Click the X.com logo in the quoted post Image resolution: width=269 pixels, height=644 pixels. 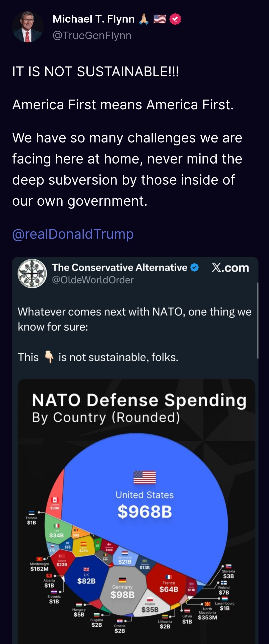[230, 268]
